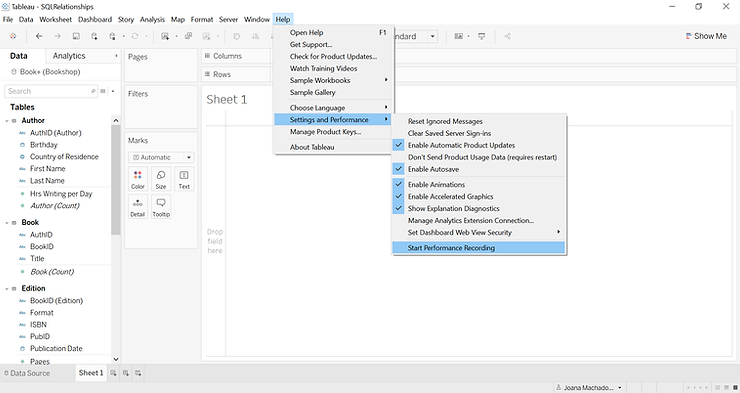Select the Hrs Writing per Day field
The width and height of the screenshot is (740, 393).
coord(61,194)
